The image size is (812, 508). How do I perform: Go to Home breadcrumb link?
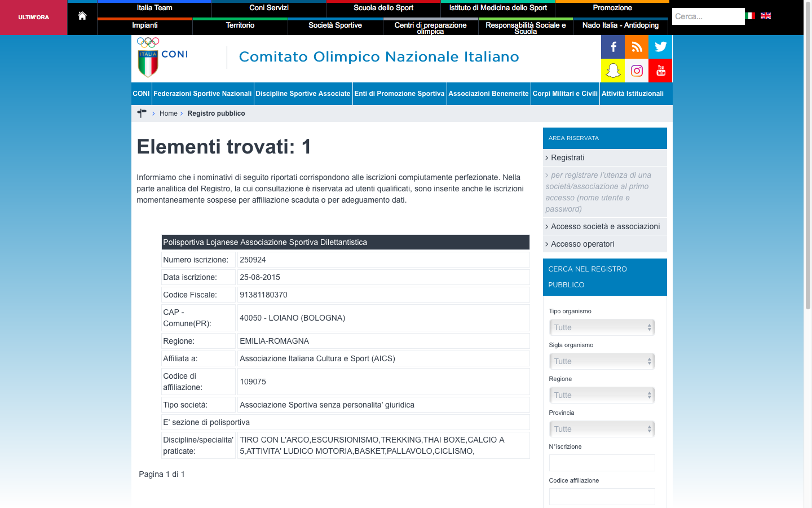(168, 113)
